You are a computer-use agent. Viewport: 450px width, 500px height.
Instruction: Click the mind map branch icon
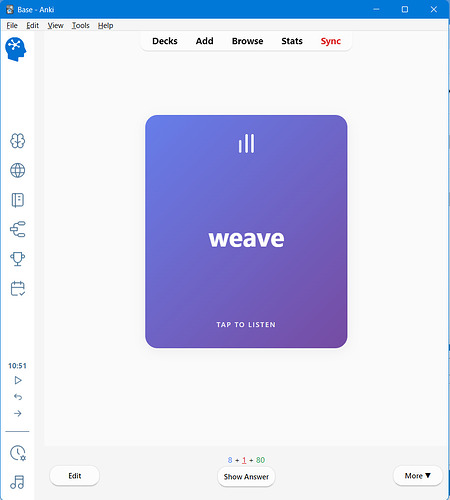[17, 229]
